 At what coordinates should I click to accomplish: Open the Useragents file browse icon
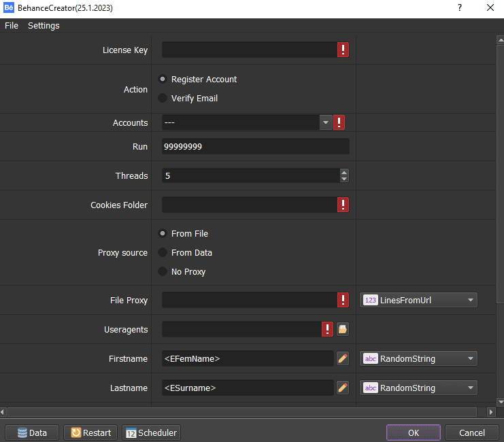click(x=343, y=329)
